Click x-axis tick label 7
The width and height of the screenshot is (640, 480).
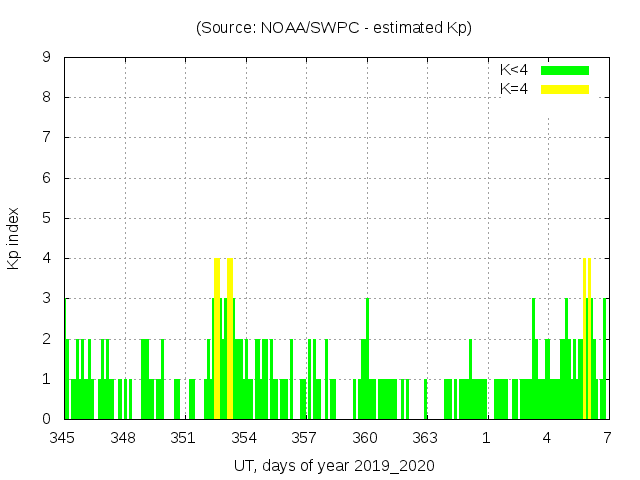tap(607, 437)
